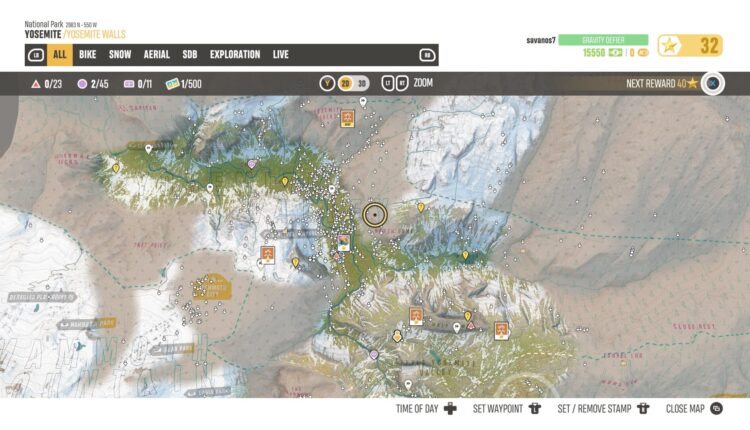Click the RB next-category button icon
Screen dimensions: 750x430
click(427, 55)
